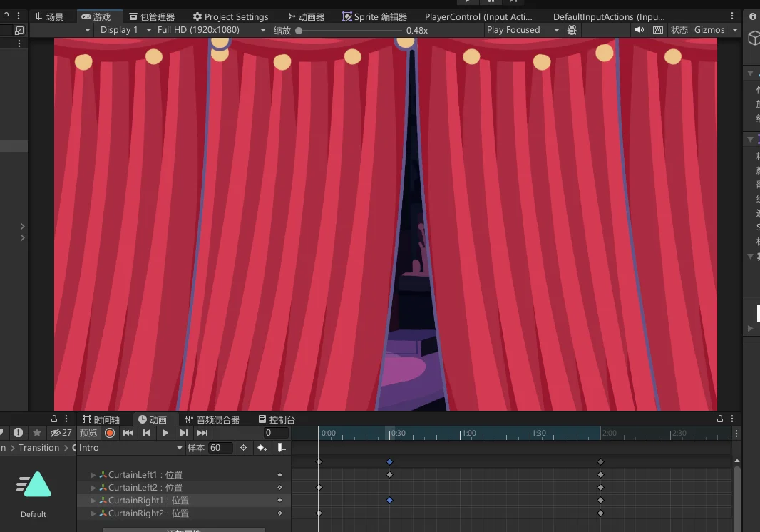The width and height of the screenshot is (760, 532).
Task: Click the 样本 sample rate field
Action: point(220,448)
